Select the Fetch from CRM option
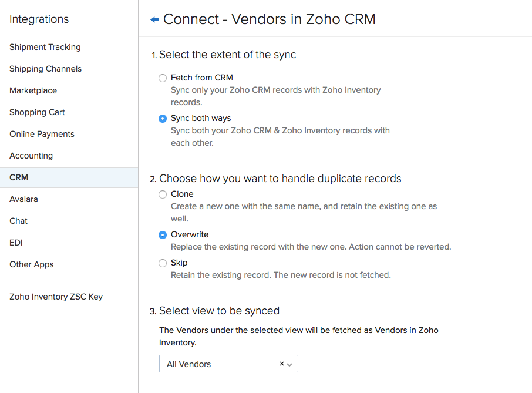Screen dimensions: 532x393 coord(163,78)
